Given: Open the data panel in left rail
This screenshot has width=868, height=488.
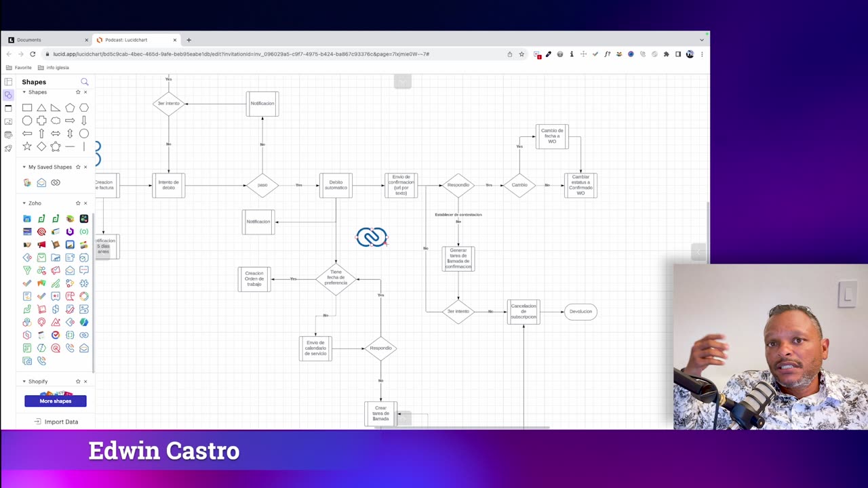Looking at the screenshot, I should [8, 134].
